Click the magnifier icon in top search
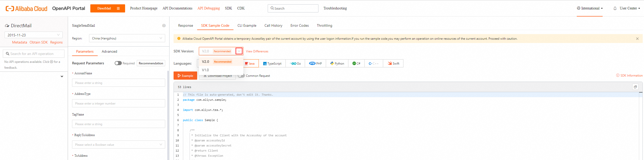Viewport: 644px width, 160px height. 272,8
